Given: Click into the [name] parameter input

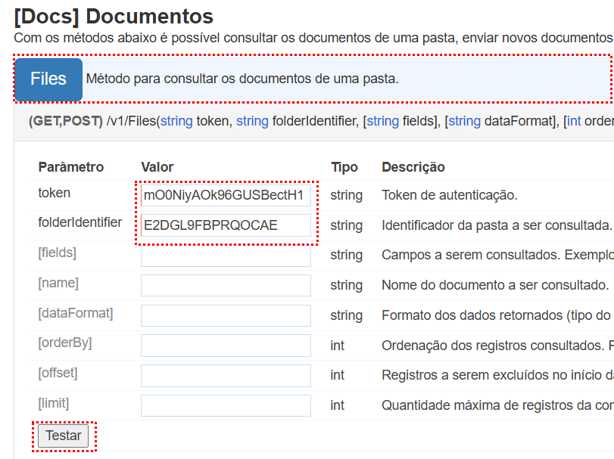Looking at the screenshot, I should (x=226, y=286).
